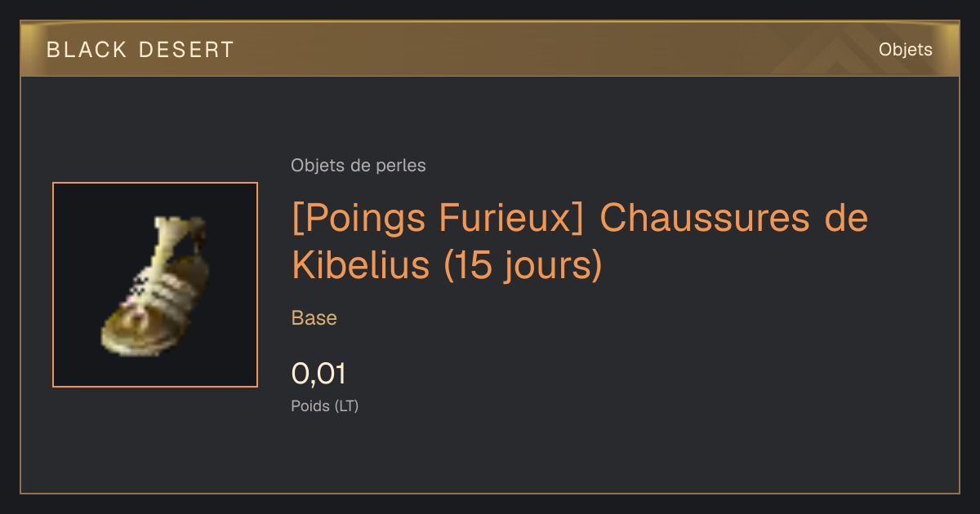
Task: Click the gold header banner center
Action: (490, 49)
